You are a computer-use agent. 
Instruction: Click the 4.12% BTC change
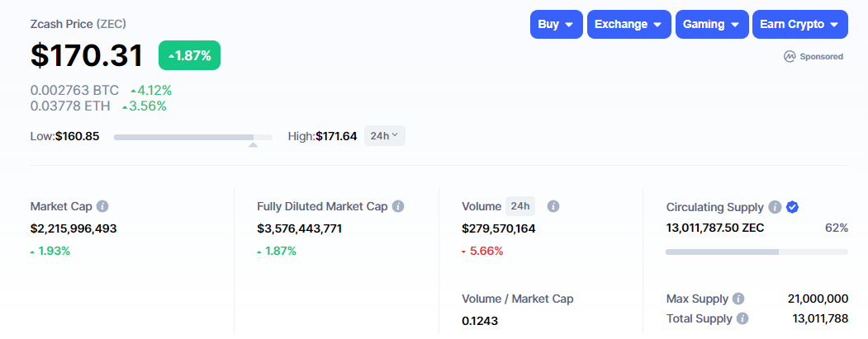click(x=151, y=90)
